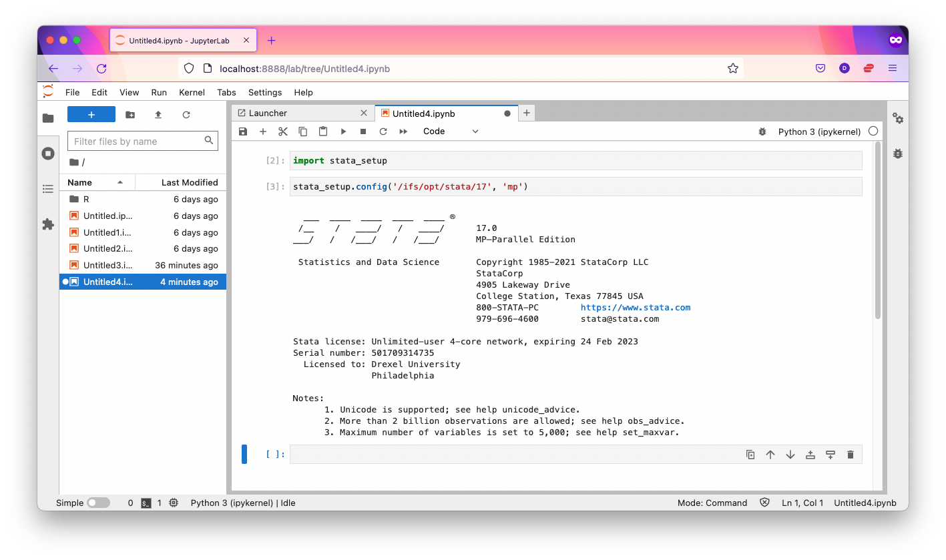Insert cell below the active cell
The height and width of the screenshot is (560, 946).
(x=831, y=455)
